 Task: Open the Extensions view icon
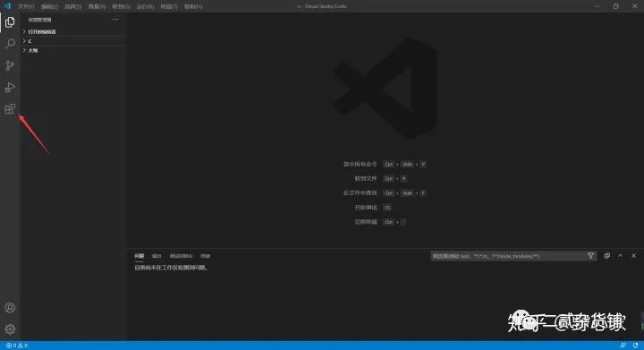click(x=10, y=109)
